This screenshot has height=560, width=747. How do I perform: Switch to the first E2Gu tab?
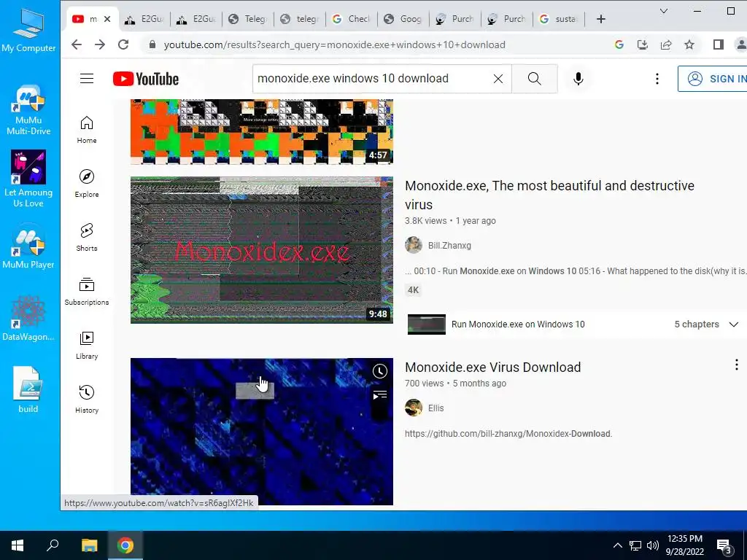click(x=144, y=19)
